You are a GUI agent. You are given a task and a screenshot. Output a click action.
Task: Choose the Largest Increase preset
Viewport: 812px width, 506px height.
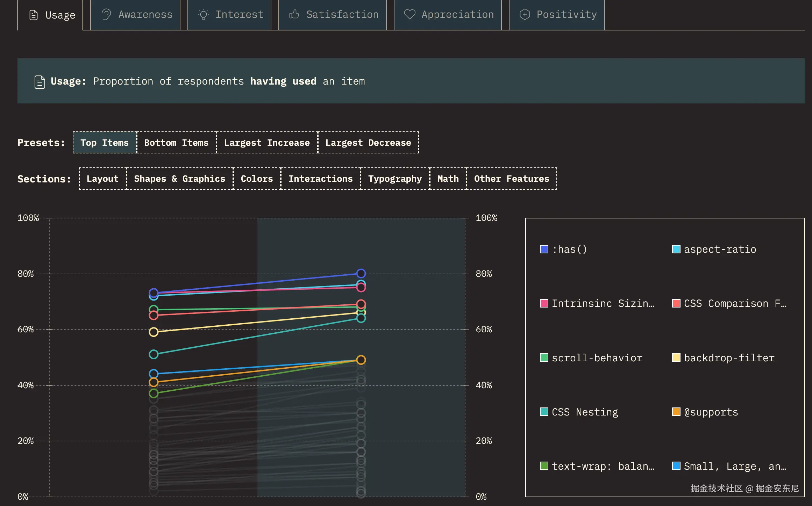[x=267, y=143]
